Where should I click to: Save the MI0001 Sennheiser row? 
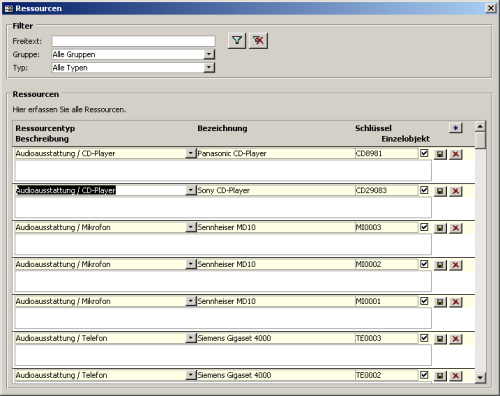440,302
